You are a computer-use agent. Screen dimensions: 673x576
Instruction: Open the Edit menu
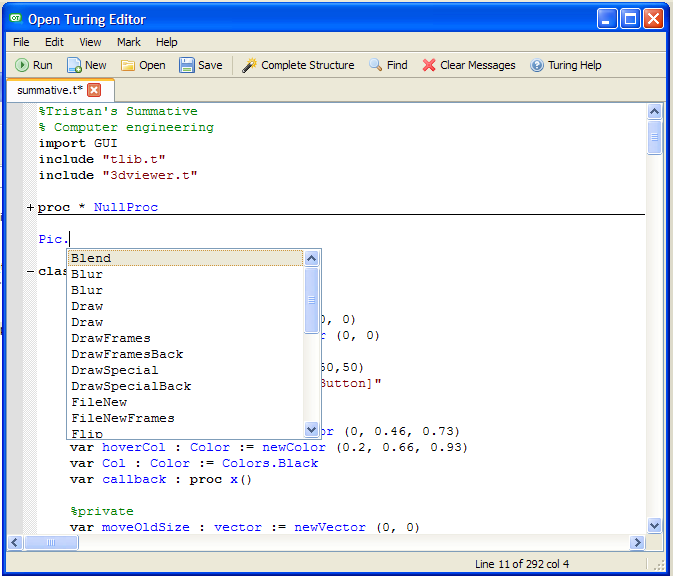[x=54, y=42]
